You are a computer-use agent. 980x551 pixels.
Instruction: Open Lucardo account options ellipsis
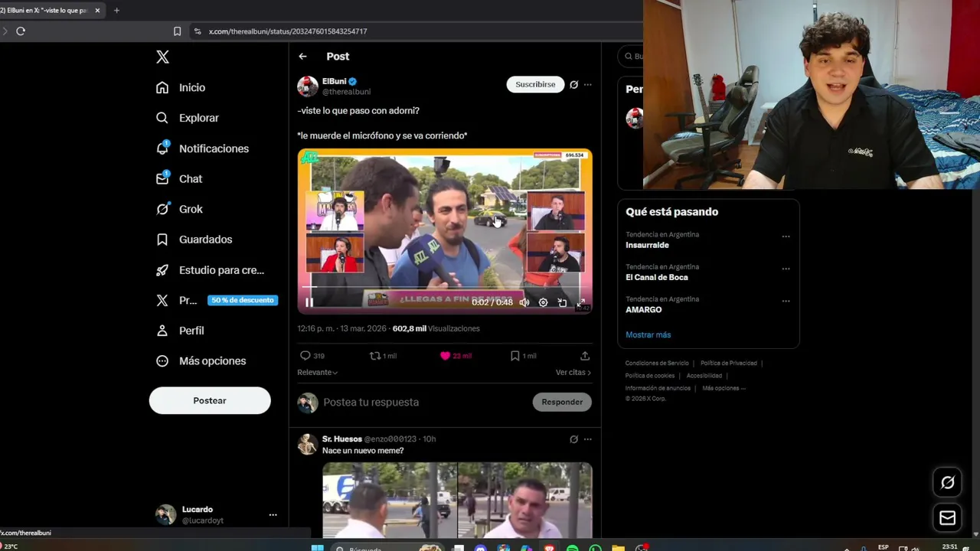tap(273, 515)
